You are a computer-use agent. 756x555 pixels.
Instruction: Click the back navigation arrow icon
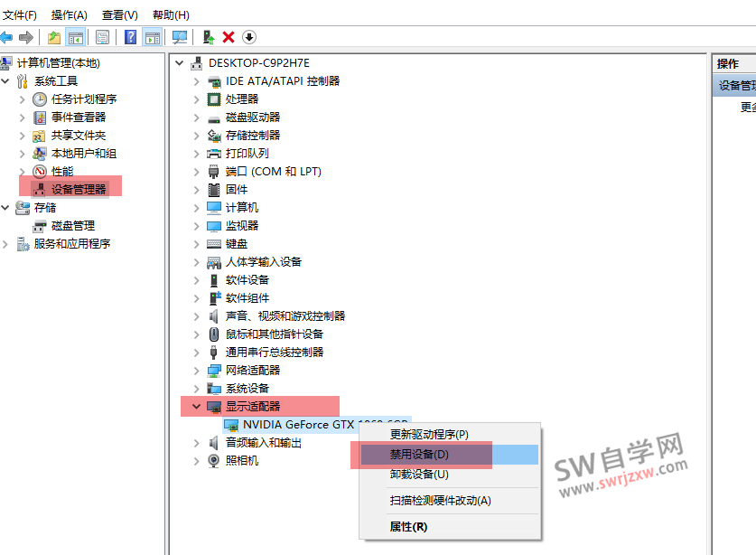pyautogui.click(x=9, y=37)
